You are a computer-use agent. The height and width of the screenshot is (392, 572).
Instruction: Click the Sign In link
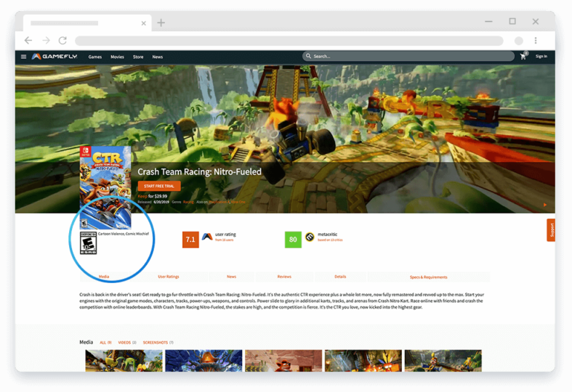tap(541, 57)
